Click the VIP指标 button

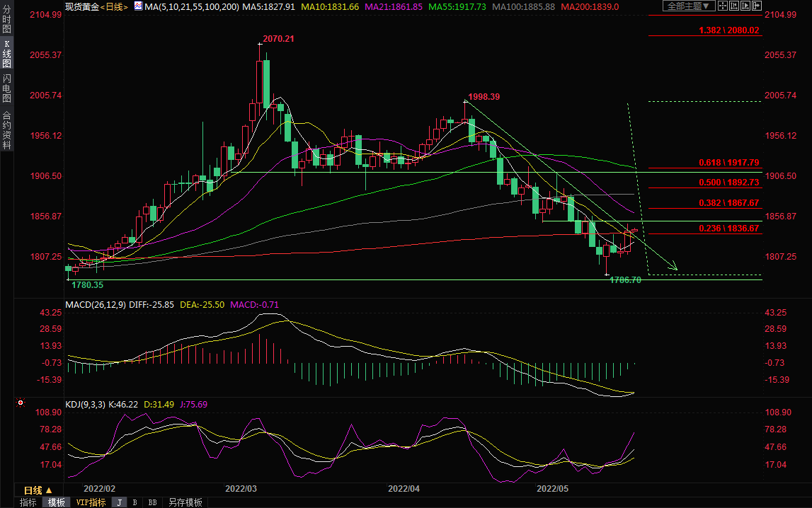pyautogui.click(x=91, y=502)
